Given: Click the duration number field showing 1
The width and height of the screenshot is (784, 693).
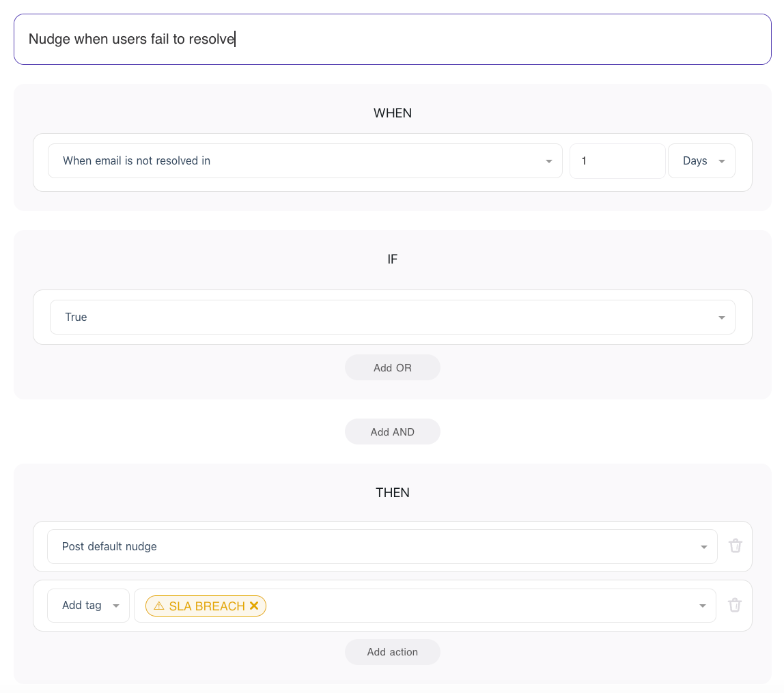Looking at the screenshot, I should pyautogui.click(x=617, y=161).
